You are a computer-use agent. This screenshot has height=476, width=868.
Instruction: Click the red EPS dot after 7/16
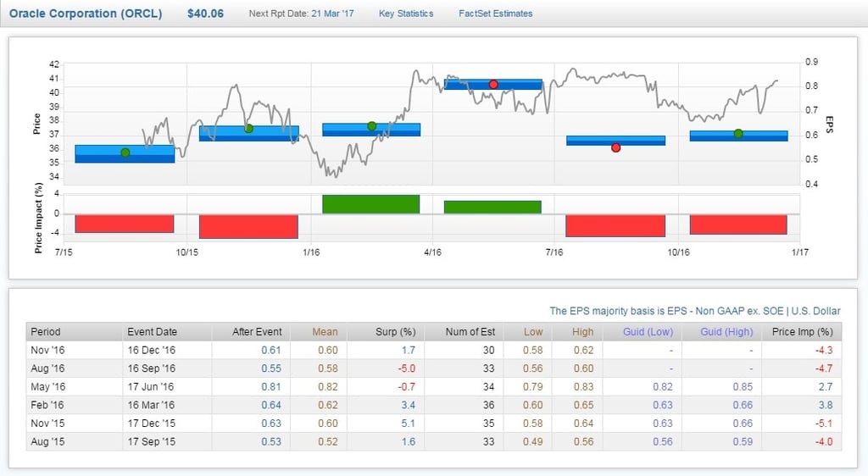[615, 147]
